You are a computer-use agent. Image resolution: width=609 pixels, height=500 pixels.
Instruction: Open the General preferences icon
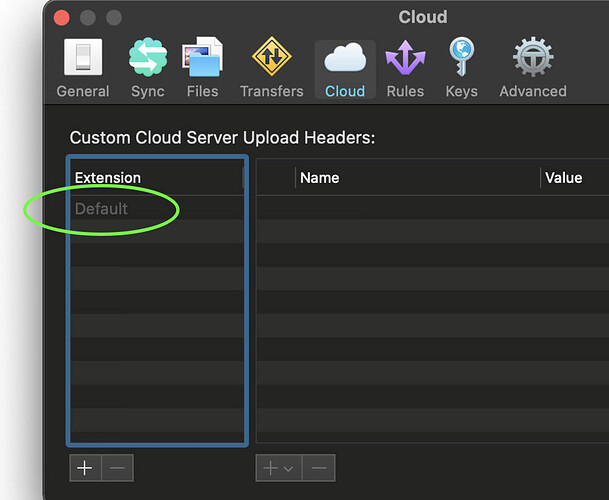click(x=83, y=57)
